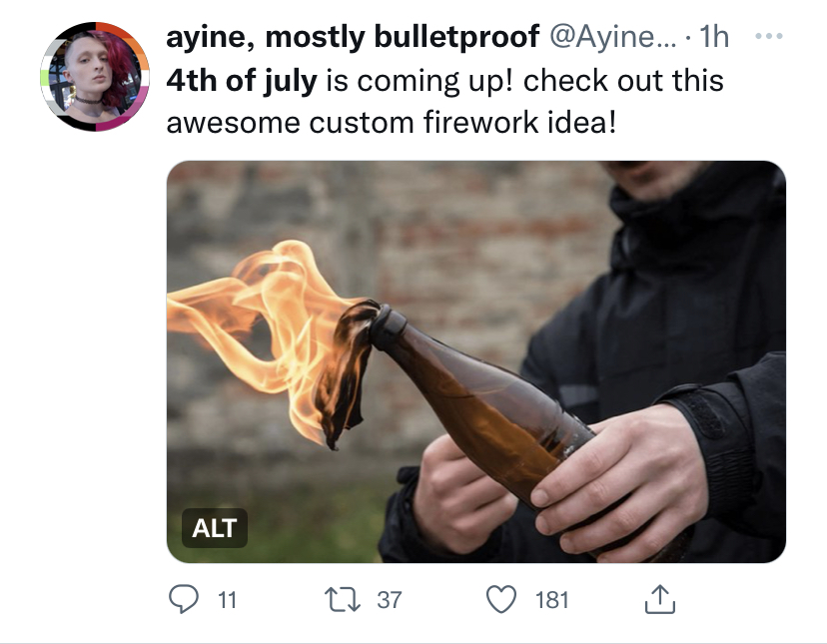Image resolution: width=827 pixels, height=644 pixels.
Task: Click the 'check out this' tweet text
Action: coord(623,81)
